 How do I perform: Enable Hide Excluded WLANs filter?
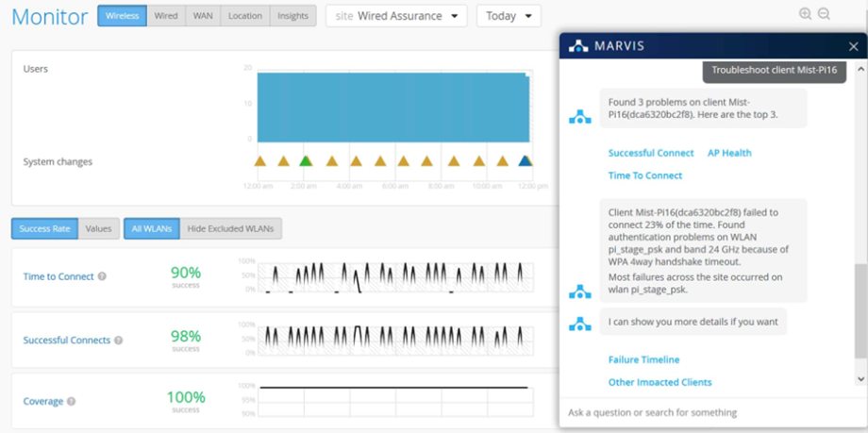[230, 228]
